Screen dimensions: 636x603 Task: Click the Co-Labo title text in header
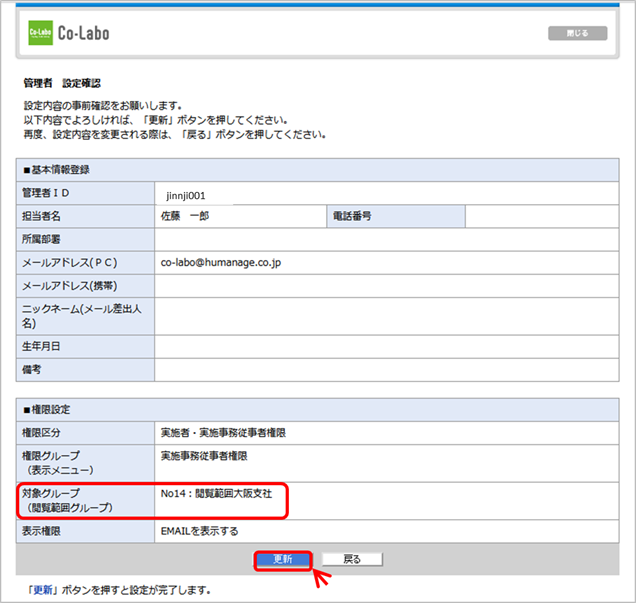[x=85, y=33]
